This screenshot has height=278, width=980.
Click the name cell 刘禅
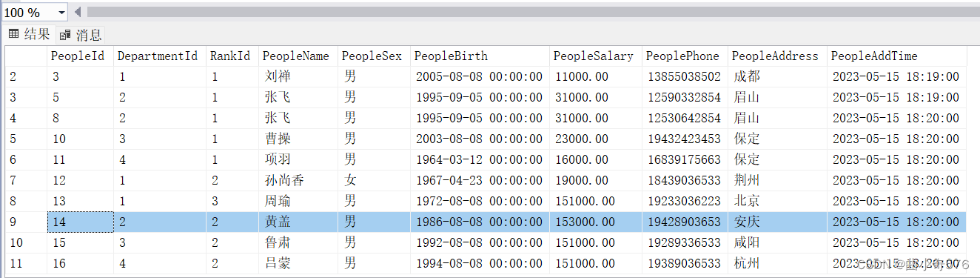[x=299, y=76]
